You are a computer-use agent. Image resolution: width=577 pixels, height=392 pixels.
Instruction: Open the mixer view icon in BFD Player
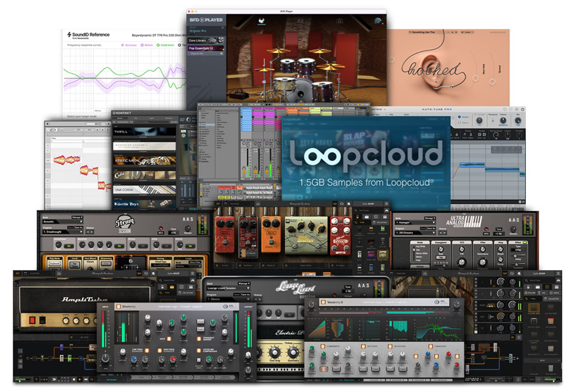(301, 20)
